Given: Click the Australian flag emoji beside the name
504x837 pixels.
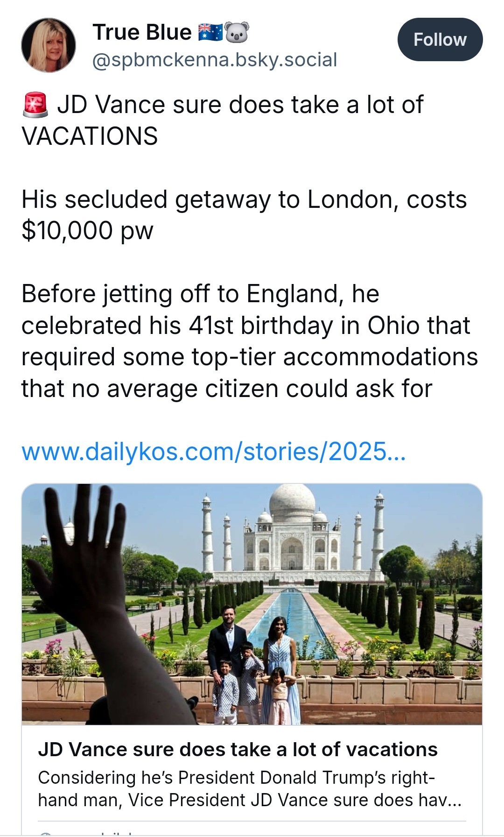Looking at the screenshot, I should tap(210, 32).
